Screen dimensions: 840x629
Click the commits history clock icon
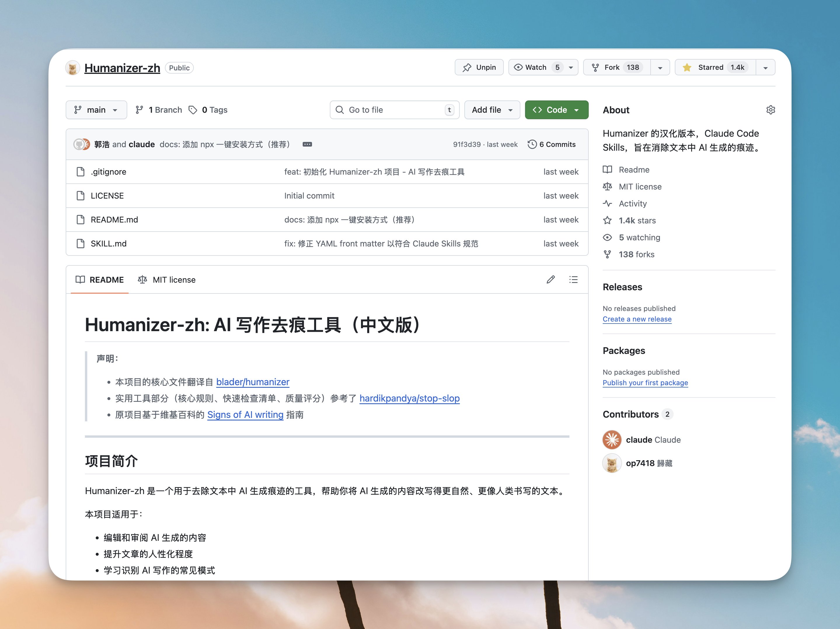pyautogui.click(x=532, y=144)
